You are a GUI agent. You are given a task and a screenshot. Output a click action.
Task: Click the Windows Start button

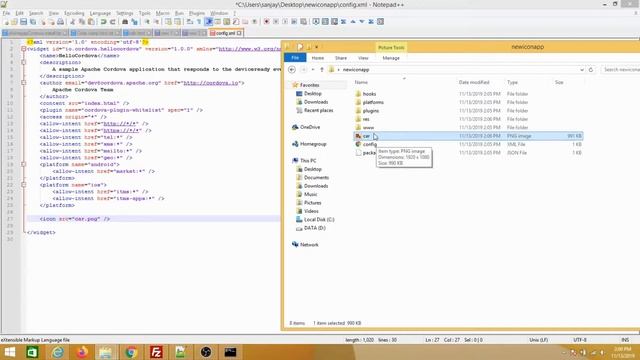(x=9, y=352)
